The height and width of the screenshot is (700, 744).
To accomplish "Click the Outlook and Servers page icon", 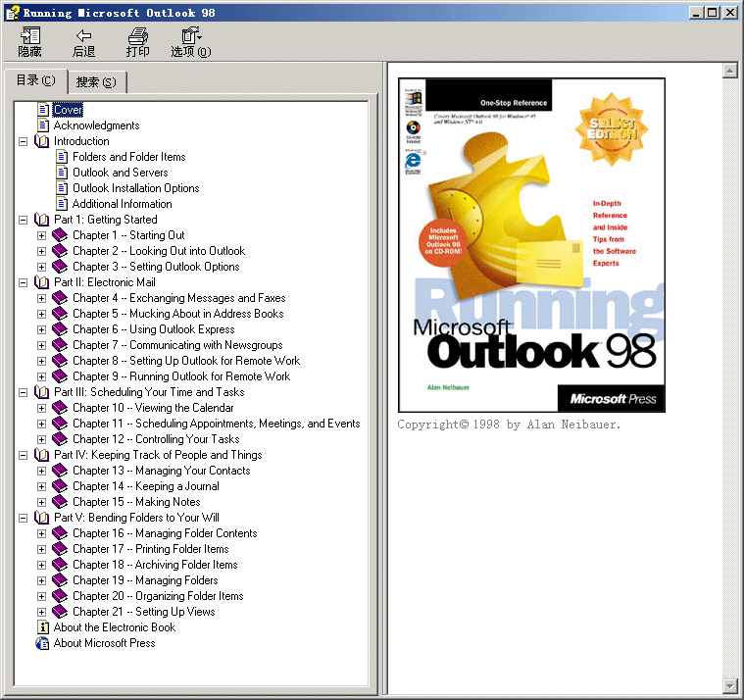I will tap(62, 173).
